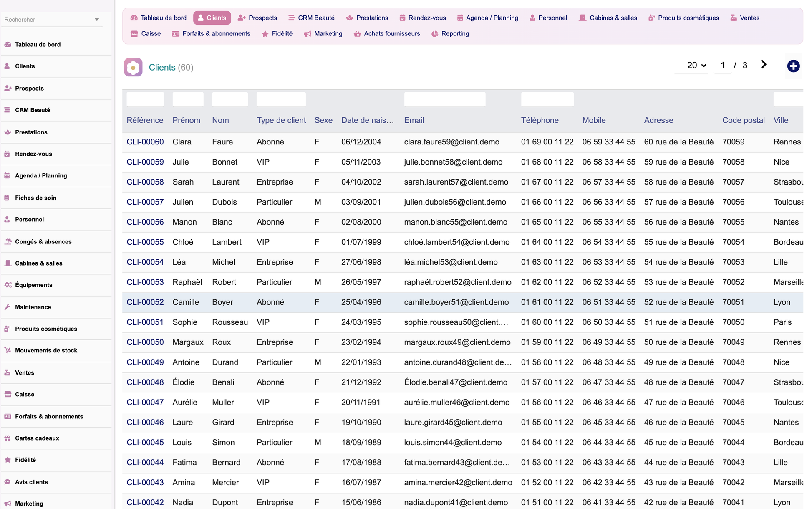Click the Téléphone filter input field

coord(547,99)
